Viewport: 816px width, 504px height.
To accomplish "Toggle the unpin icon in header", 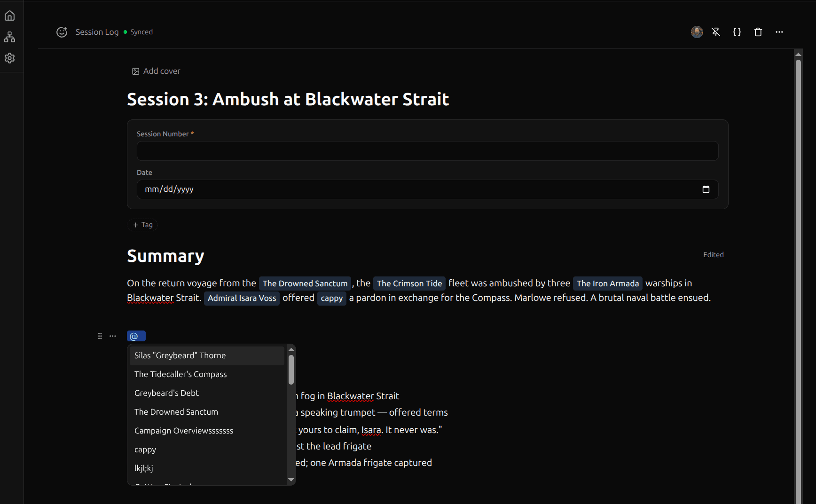I will click(716, 32).
